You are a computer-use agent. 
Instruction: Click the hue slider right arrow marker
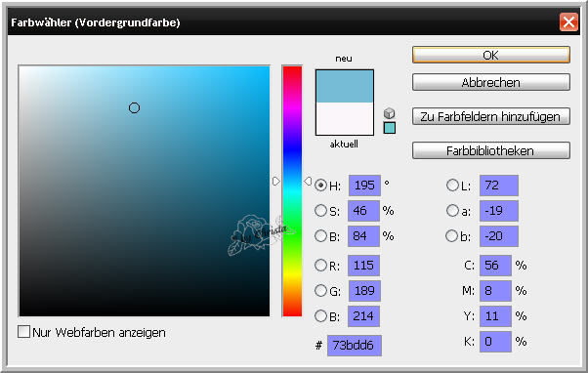pyautogui.click(x=308, y=182)
